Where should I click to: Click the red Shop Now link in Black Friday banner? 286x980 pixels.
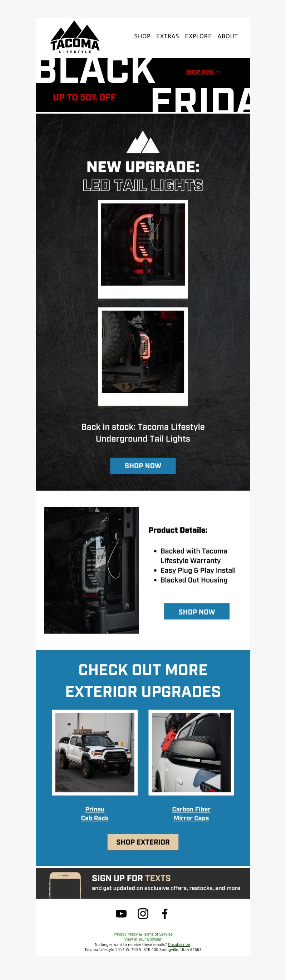pos(203,72)
